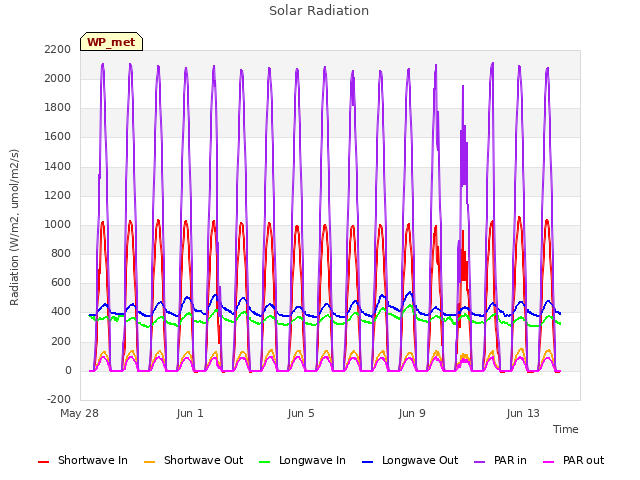Click the 1400 y-axis tick label
Screen dimensions: 640x480
click(58, 166)
